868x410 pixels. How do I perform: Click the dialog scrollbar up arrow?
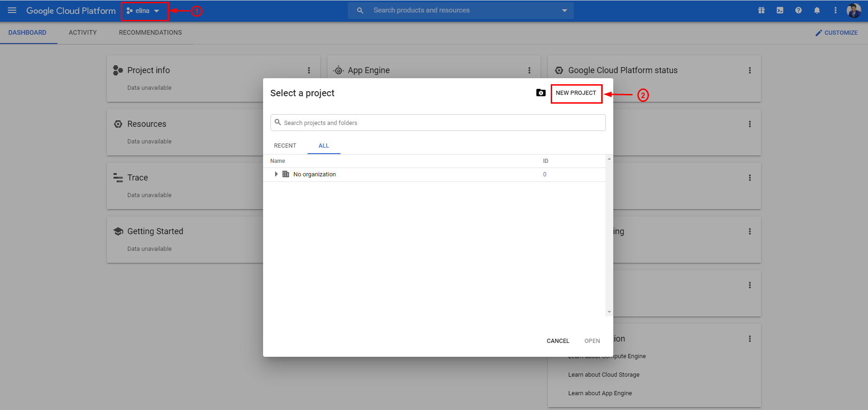pos(609,159)
